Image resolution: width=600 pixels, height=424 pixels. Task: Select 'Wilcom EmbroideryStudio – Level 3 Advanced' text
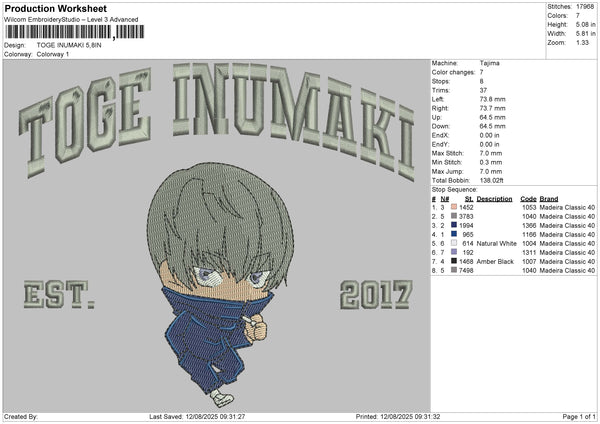click(71, 19)
